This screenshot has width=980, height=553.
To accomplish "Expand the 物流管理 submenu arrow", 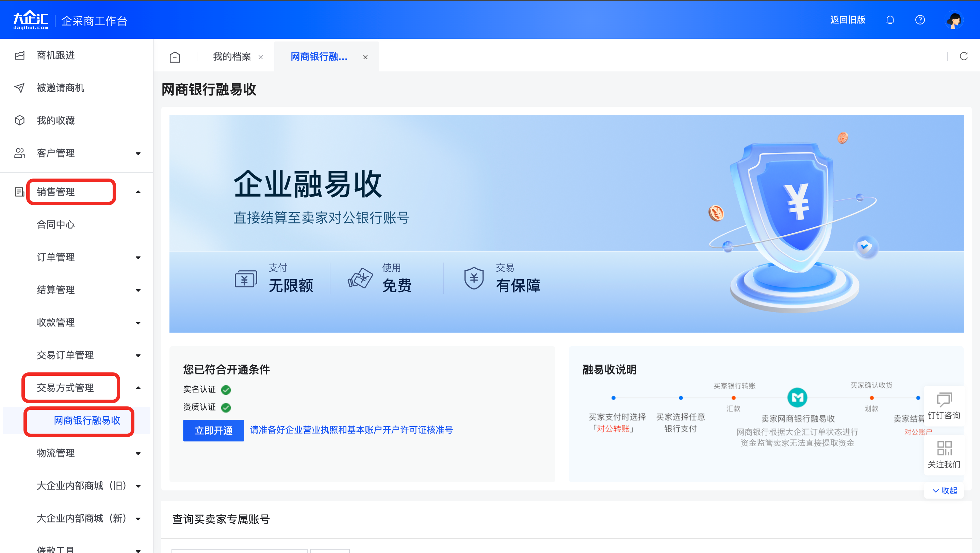I will click(138, 454).
